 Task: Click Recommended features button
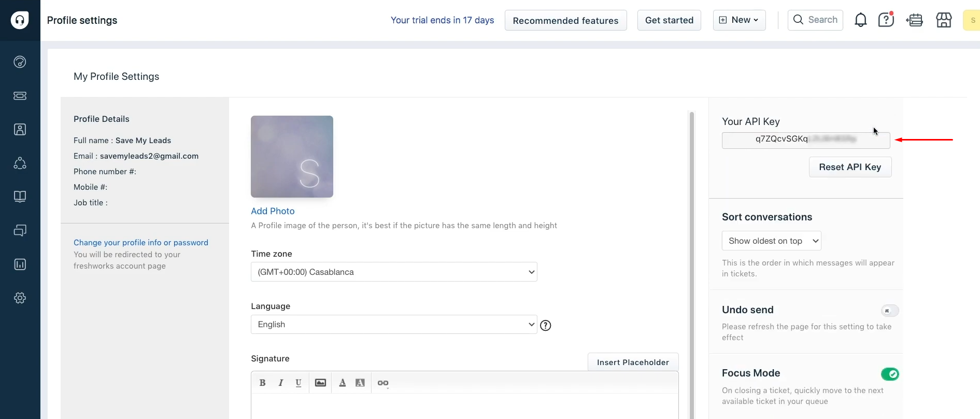click(x=565, y=20)
